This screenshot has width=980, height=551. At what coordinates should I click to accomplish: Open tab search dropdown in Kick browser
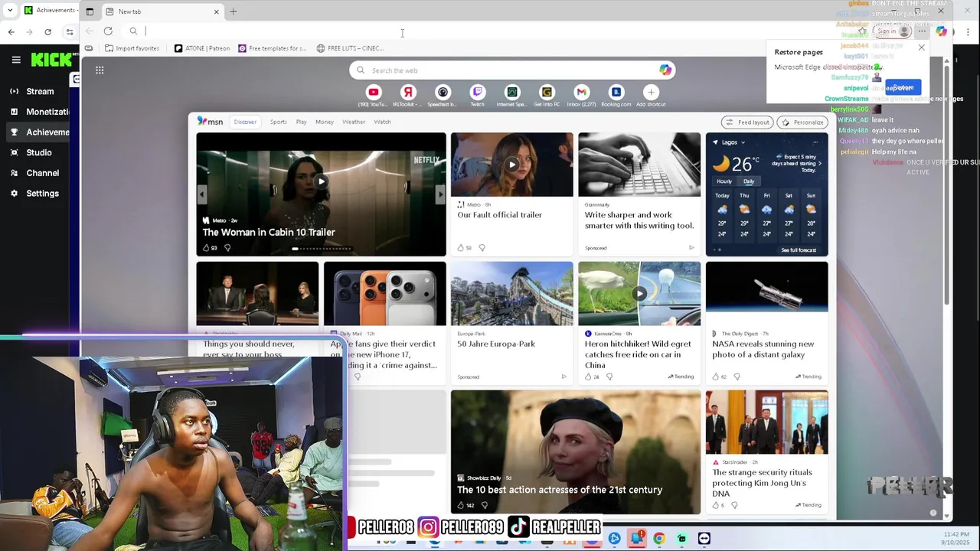tap(10, 11)
